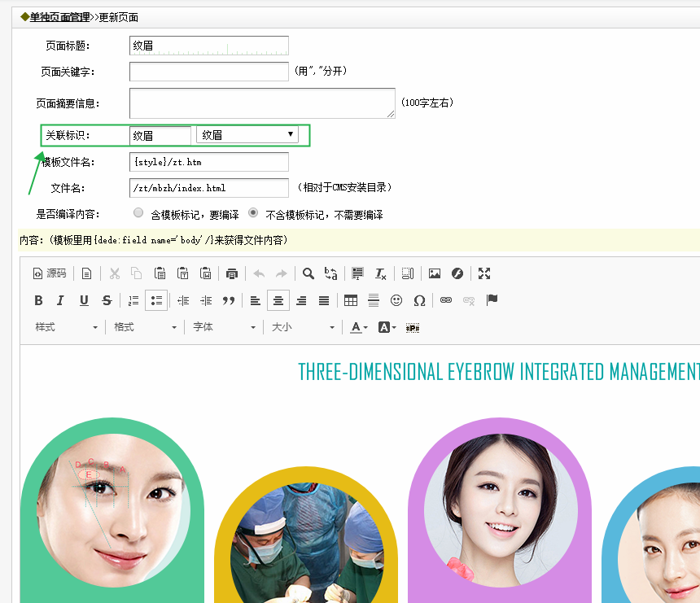Click the insert link chain icon
This screenshot has height=603, width=700.
[446, 300]
